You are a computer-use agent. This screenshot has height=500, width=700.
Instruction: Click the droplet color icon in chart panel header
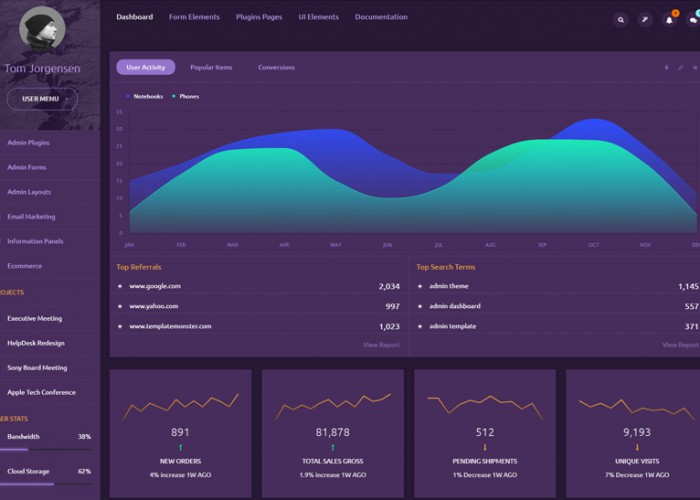click(x=667, y=67)
